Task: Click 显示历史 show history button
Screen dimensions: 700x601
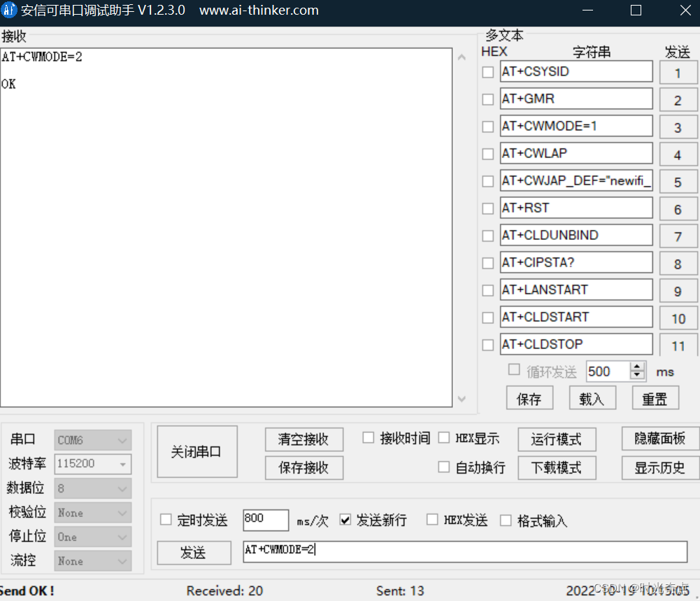Action: coord(660,467)
